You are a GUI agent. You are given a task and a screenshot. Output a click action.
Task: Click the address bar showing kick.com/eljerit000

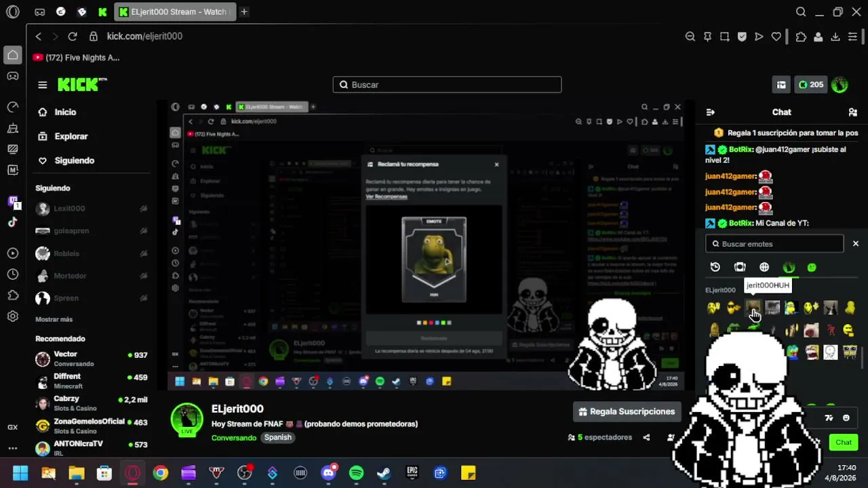(x=144, y=37)
